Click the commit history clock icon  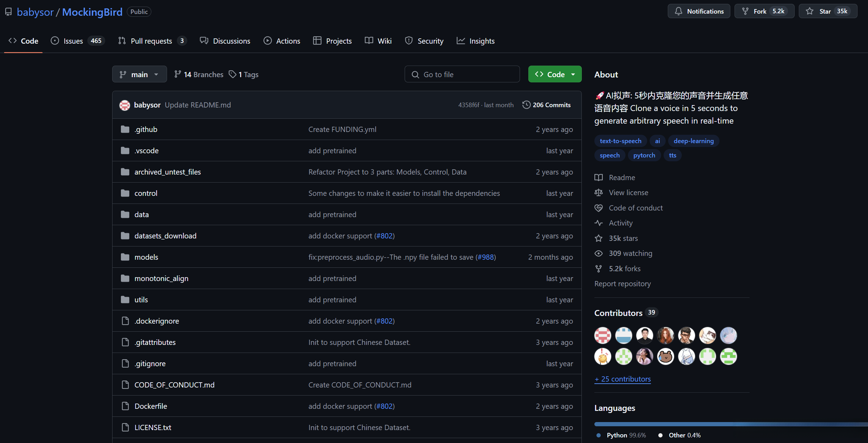pos(526,105)
